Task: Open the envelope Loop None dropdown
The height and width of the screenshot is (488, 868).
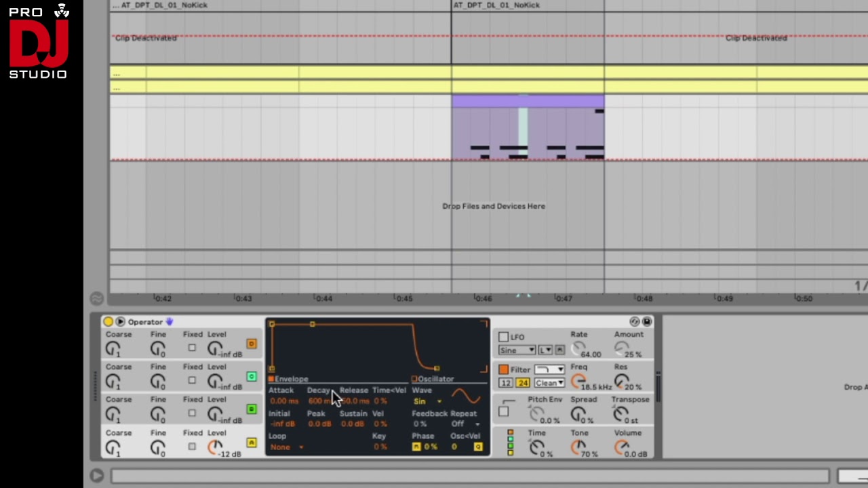Action: (x=287, y=447)
